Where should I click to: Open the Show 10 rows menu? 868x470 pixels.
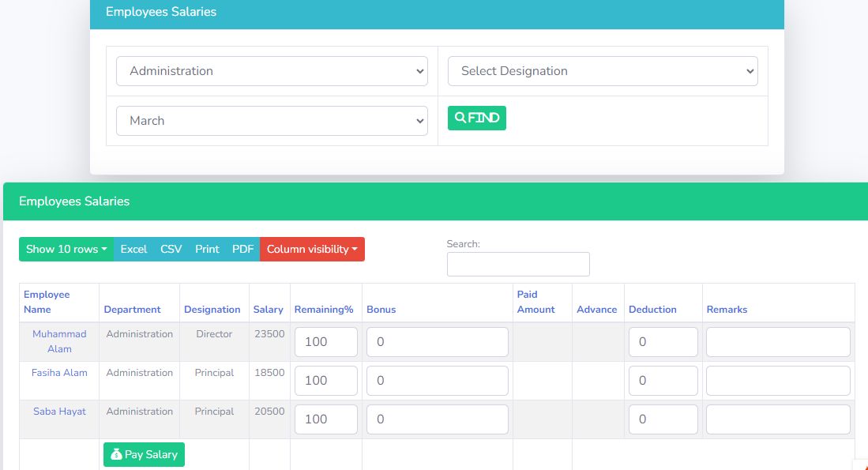click(66, 249)
